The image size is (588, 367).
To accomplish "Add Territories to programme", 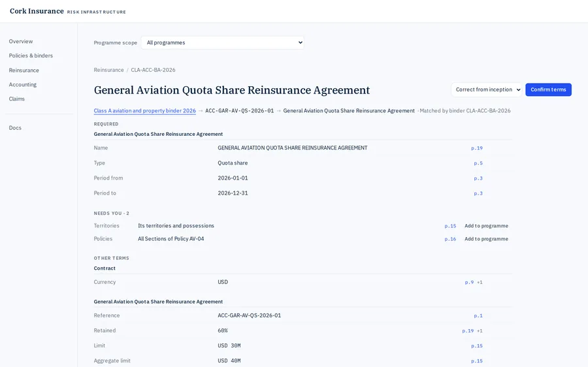I will point(486,226).
